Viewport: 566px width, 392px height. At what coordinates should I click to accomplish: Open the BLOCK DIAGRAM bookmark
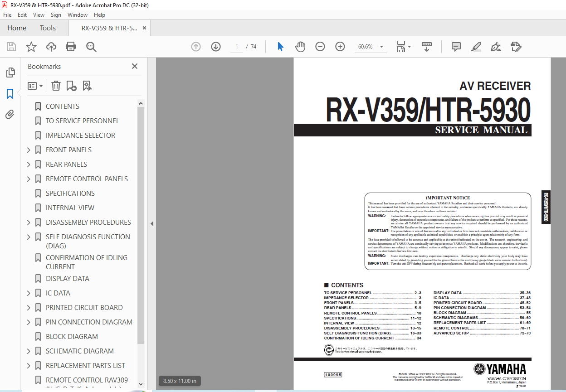72,337
